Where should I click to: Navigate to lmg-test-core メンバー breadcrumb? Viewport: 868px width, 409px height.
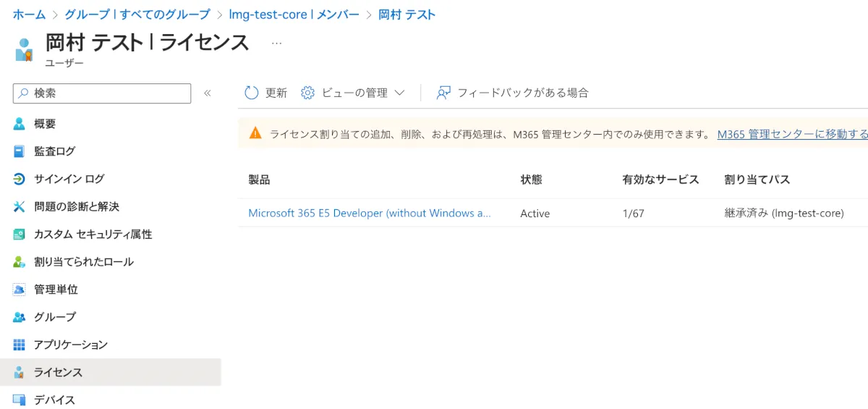(x=294, y=14)
